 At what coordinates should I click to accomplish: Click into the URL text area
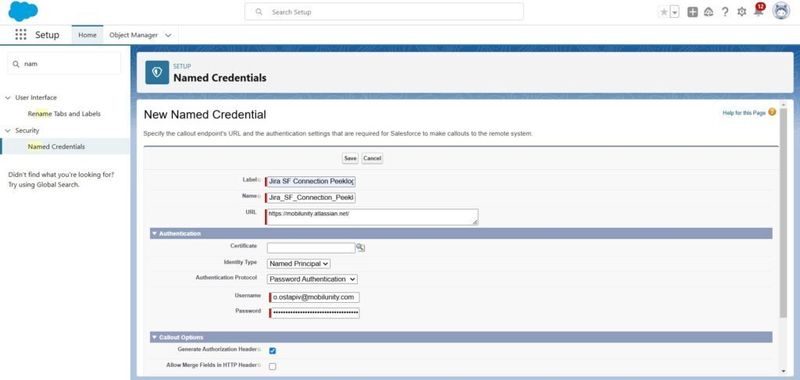[372, 217]
